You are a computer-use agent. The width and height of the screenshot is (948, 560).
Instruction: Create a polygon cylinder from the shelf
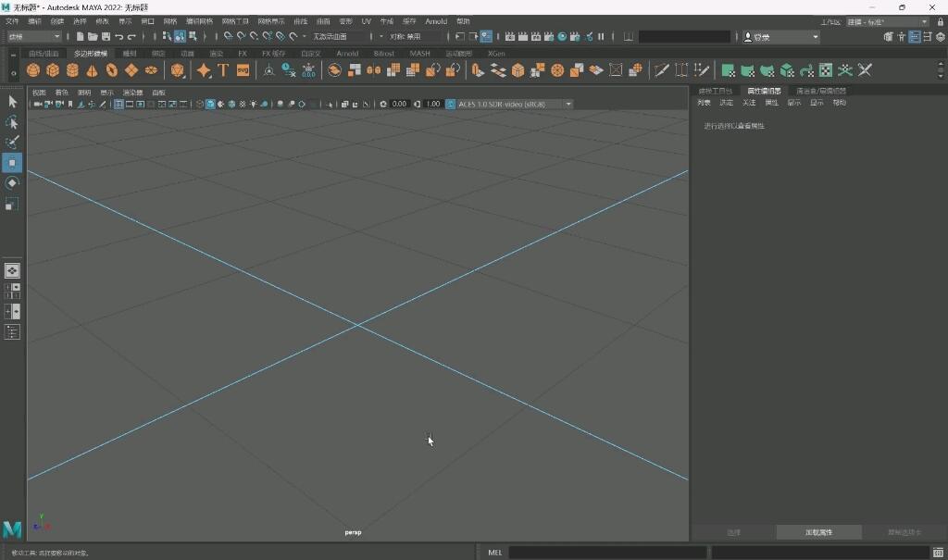[72, 70]
